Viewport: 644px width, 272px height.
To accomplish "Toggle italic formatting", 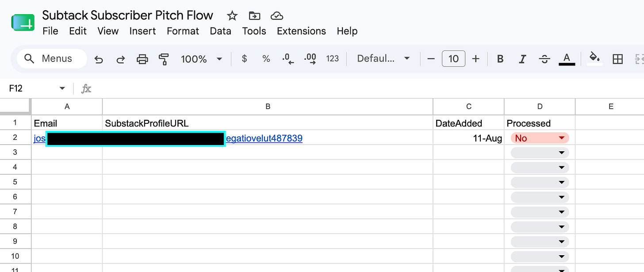I will pyautogui.click(x=522, y=59).
